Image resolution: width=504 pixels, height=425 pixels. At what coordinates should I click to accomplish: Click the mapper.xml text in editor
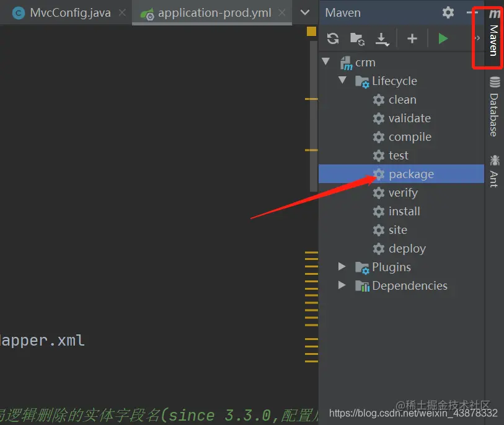pos(42,341)
